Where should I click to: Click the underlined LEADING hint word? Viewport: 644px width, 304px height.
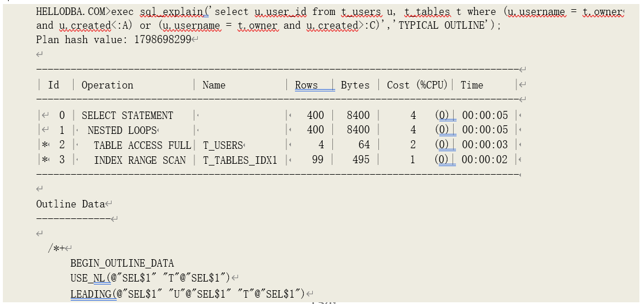click(91, 294)
